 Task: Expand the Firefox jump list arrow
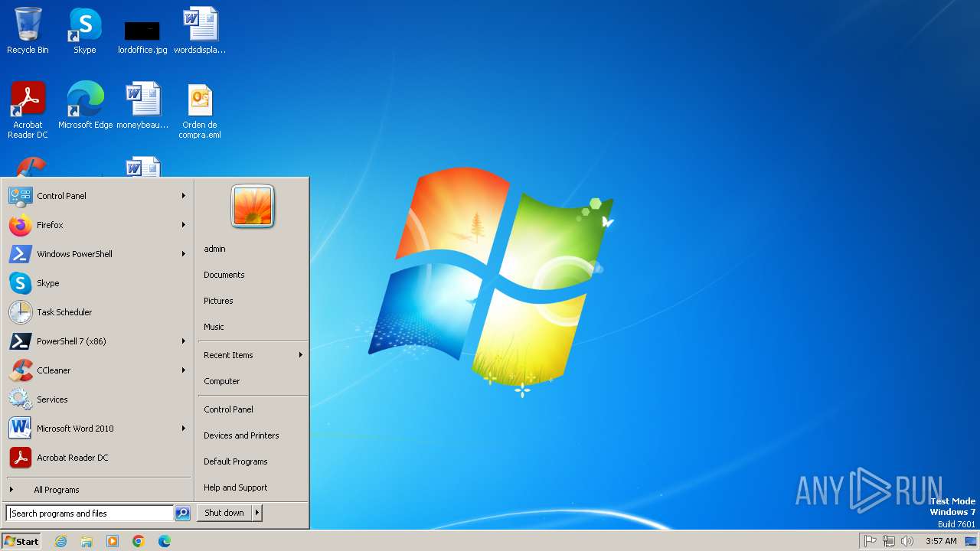184,225
